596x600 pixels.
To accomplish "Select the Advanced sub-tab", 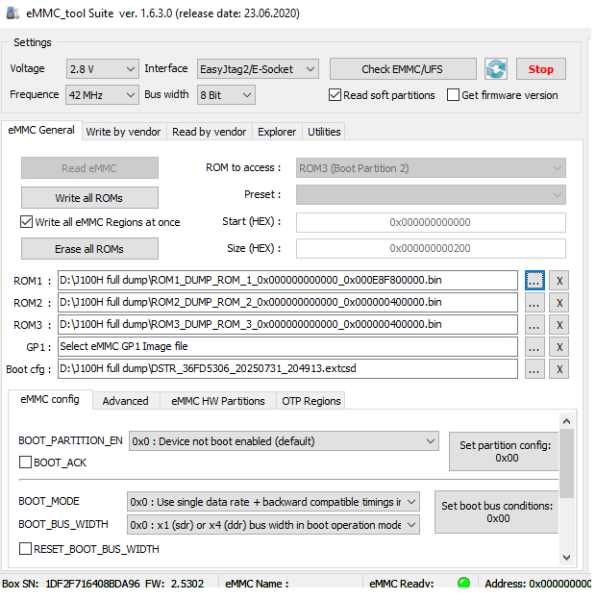I will (125, 401).
